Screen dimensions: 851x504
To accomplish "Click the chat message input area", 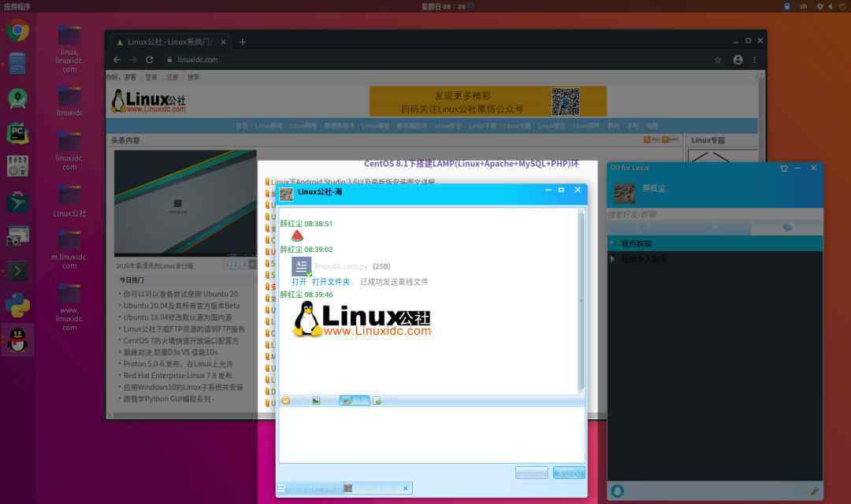I will 432,435.
